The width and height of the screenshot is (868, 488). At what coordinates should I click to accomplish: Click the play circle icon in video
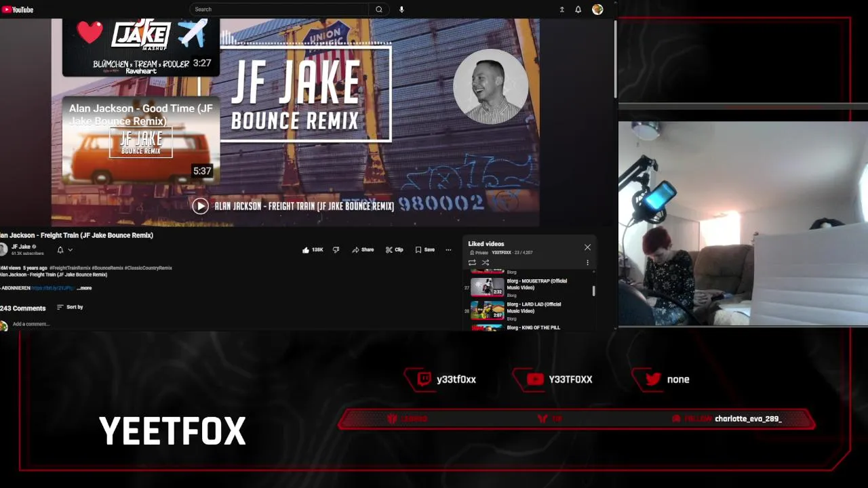(x=200, y=206)
